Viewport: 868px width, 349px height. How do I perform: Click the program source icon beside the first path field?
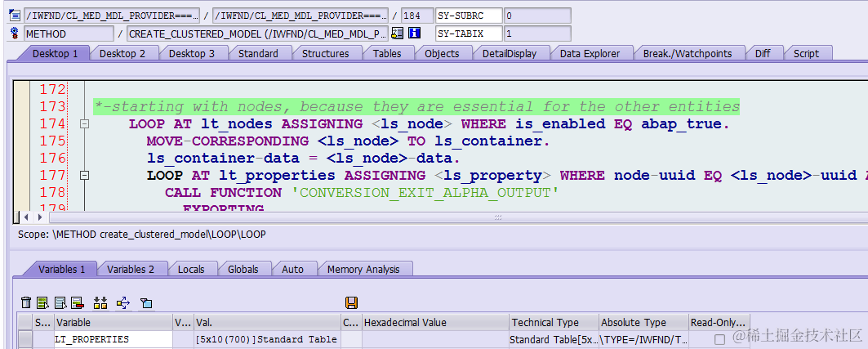(15, 15)
